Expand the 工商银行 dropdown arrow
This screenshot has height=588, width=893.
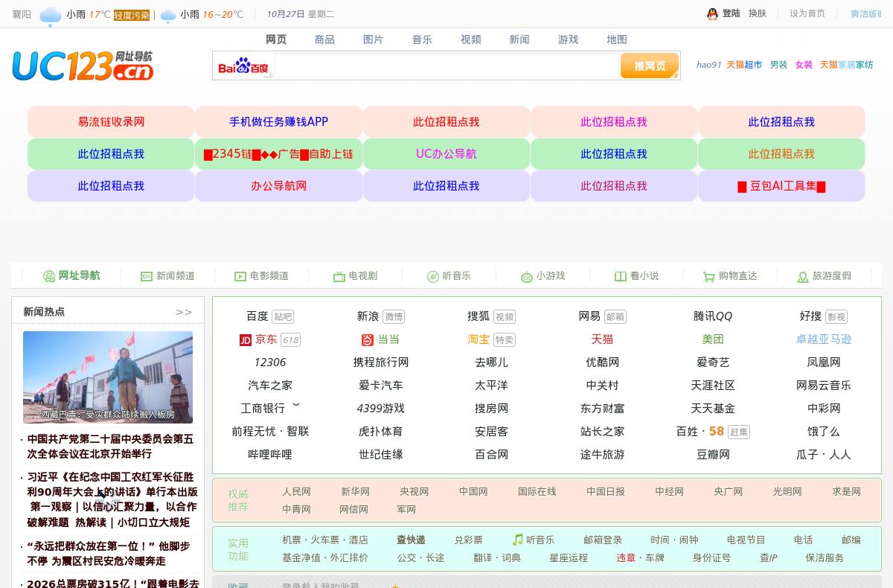(x=296, y=406)
